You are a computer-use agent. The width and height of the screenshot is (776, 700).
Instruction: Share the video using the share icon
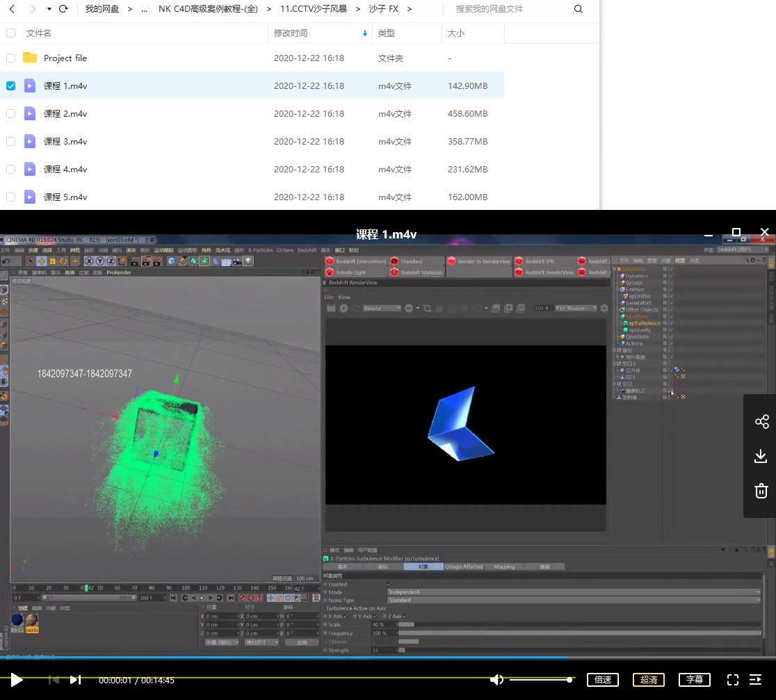[x=761, y=422]
